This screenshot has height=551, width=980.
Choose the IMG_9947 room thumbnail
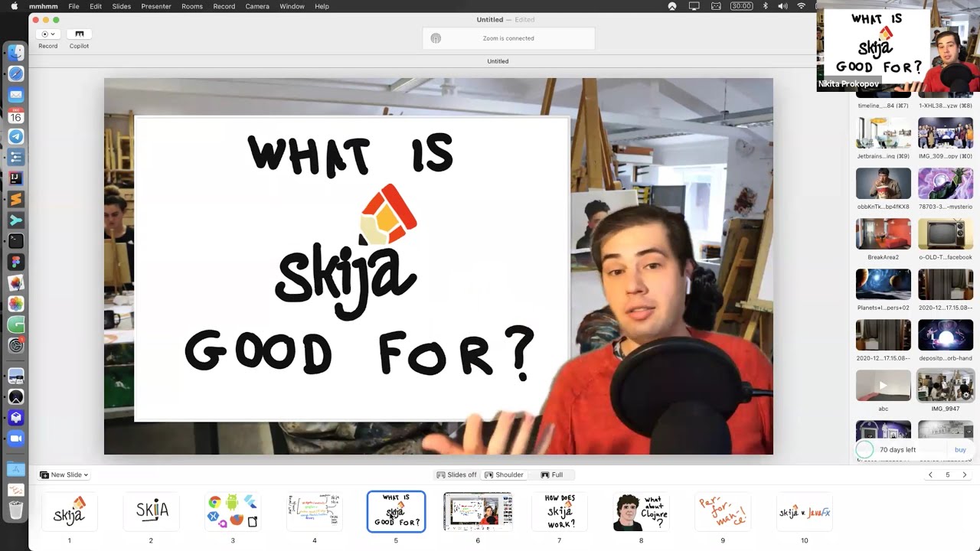click(946, 386)
